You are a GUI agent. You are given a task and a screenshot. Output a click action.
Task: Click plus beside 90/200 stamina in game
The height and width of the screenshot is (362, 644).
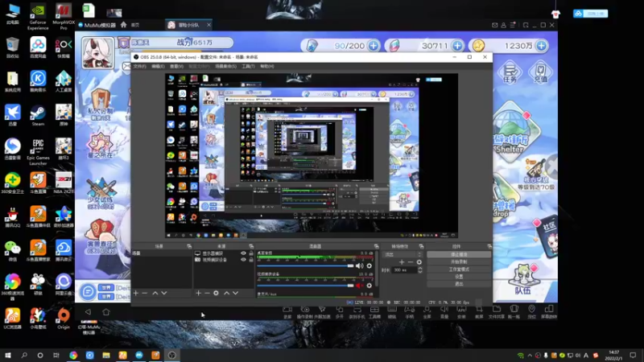(374, 46)
